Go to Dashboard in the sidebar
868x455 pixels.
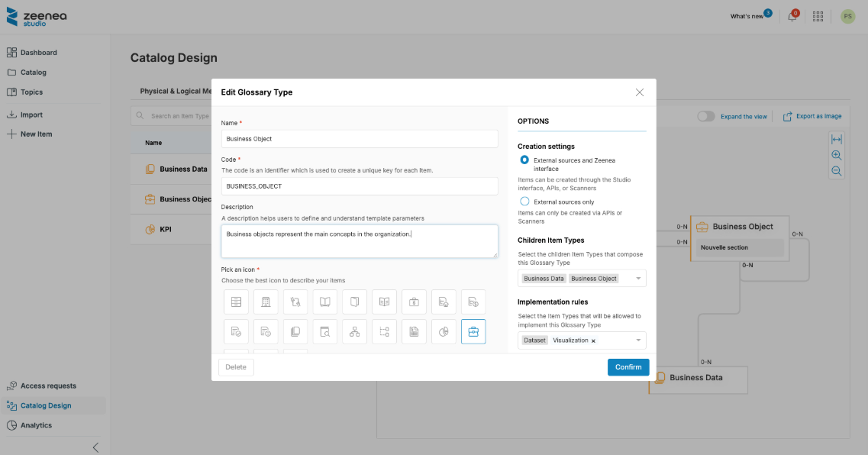coord(38,53)
